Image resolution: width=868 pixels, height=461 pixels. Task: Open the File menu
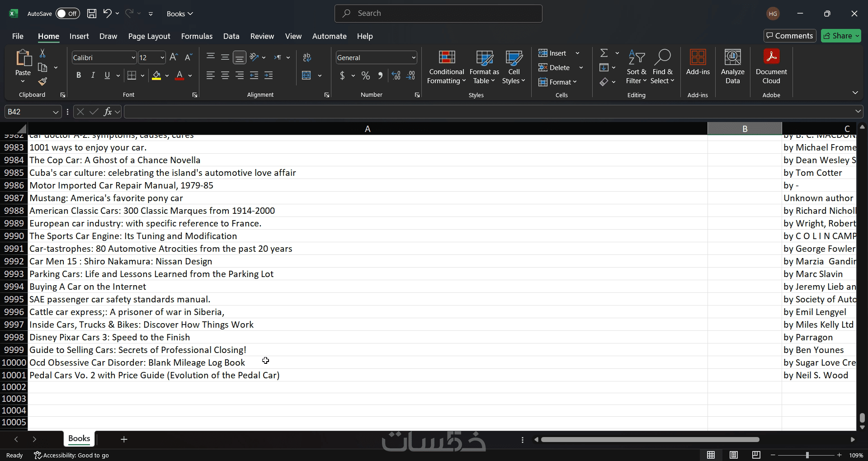(18, 36)
